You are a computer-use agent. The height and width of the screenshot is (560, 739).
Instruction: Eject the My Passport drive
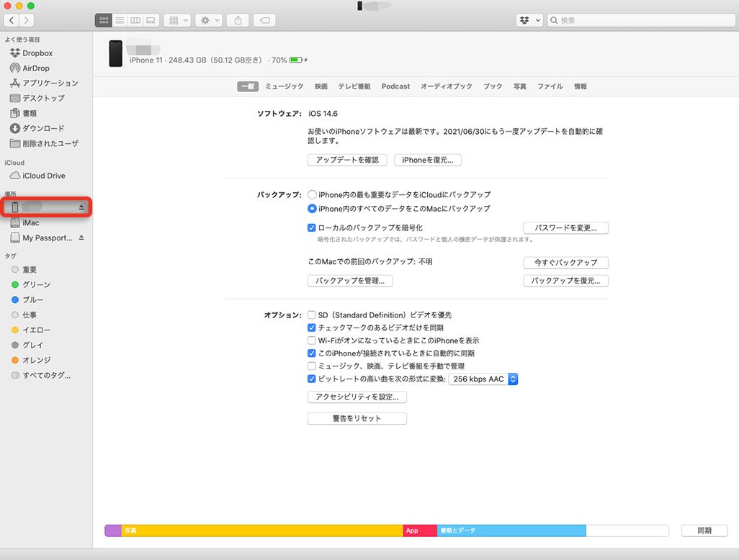pyautogui.click(x=81, y=238)
